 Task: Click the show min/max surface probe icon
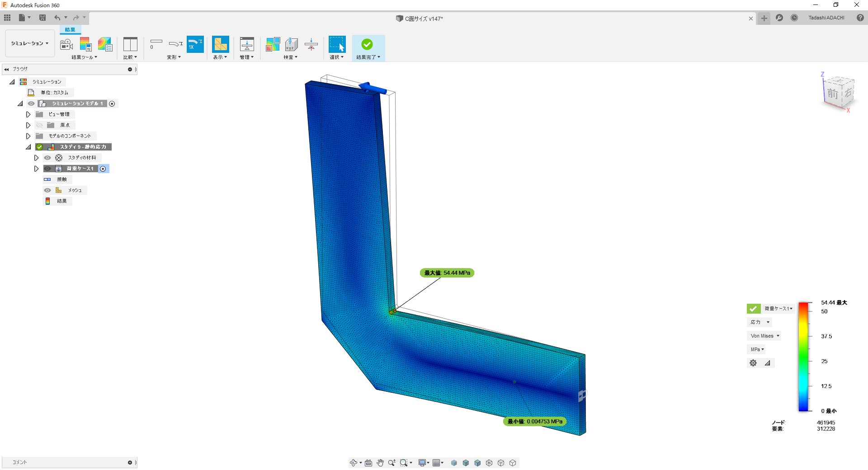click(273, 44)
